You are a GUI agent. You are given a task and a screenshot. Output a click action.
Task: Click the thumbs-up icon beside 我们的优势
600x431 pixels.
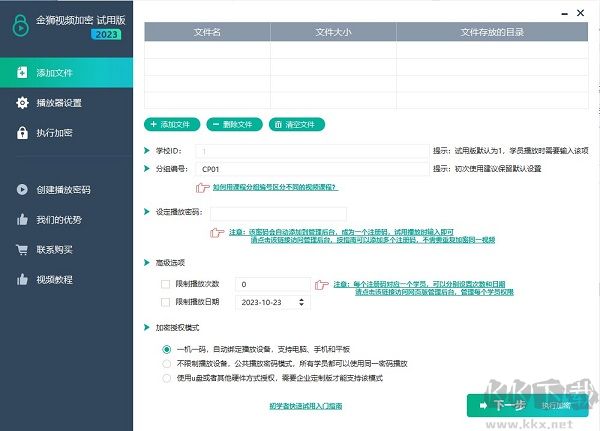[x=22, y=219]
